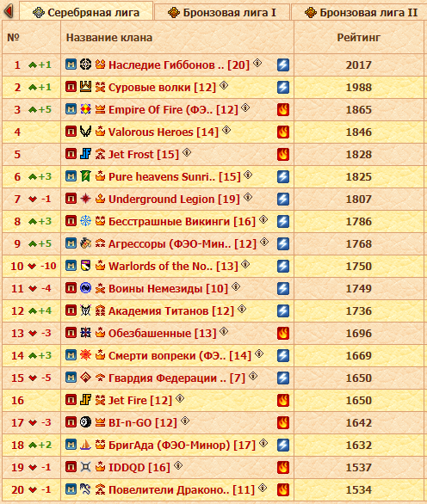Image resolution: width=427 pixels, height=504 pixels.
Task: Click the 8-ball emblem of BI-n-GO
Action: tap(85, 422)
